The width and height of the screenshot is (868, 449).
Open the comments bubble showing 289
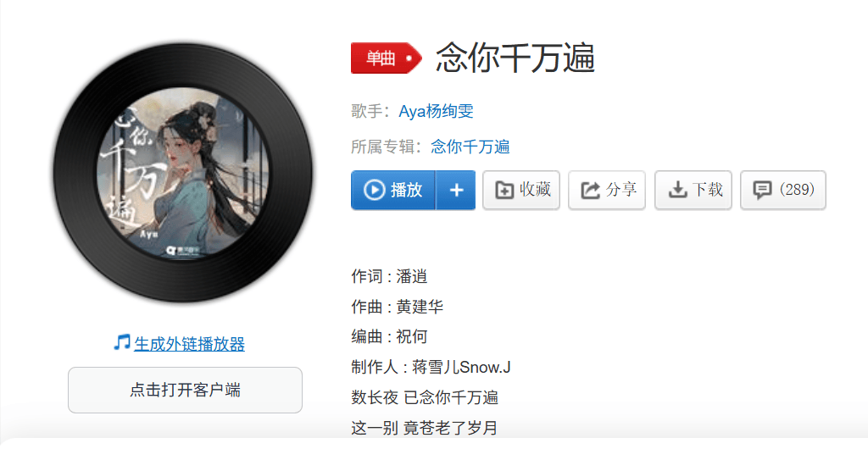click(x=782, y=191)
